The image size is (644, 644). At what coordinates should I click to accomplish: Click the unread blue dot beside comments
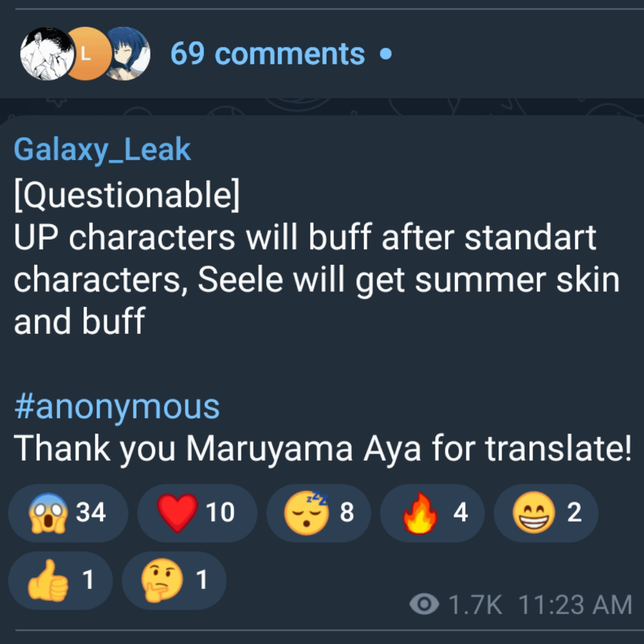coord(386,54)
